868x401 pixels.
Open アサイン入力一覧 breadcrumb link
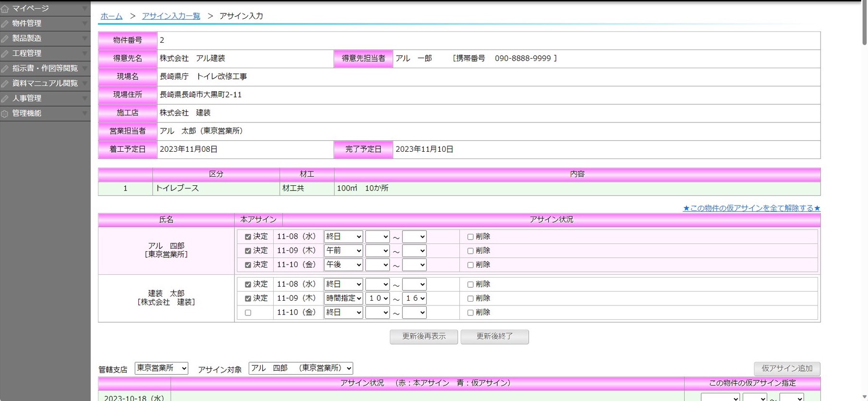tap(171, 16)
